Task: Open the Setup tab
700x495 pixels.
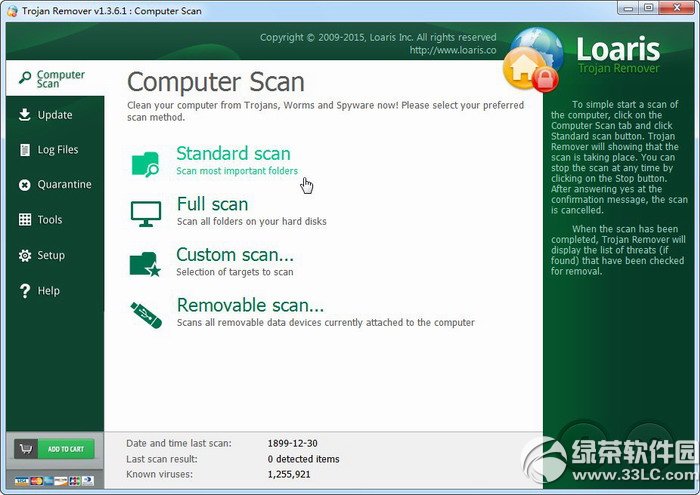Action: [55, 255]
